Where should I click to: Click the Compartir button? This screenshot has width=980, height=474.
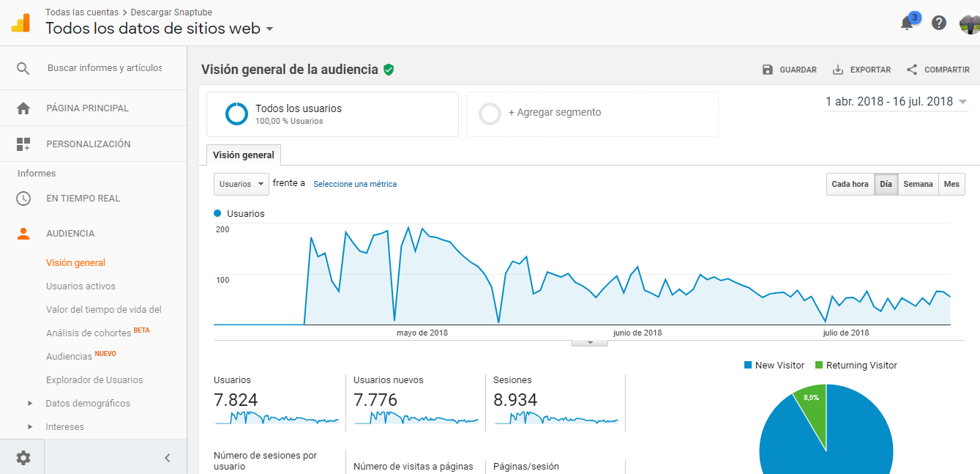(938, 70)
